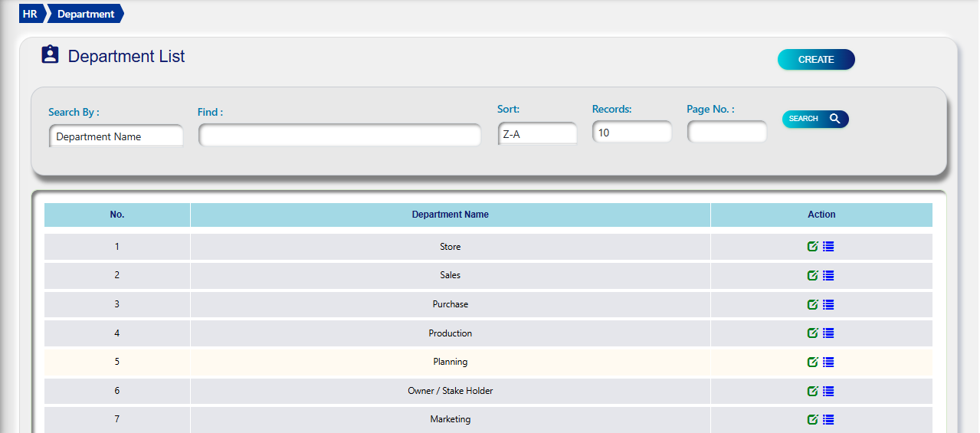
Task: Click the magnifier icon in Search button
Action: click(x=834, y=119)
